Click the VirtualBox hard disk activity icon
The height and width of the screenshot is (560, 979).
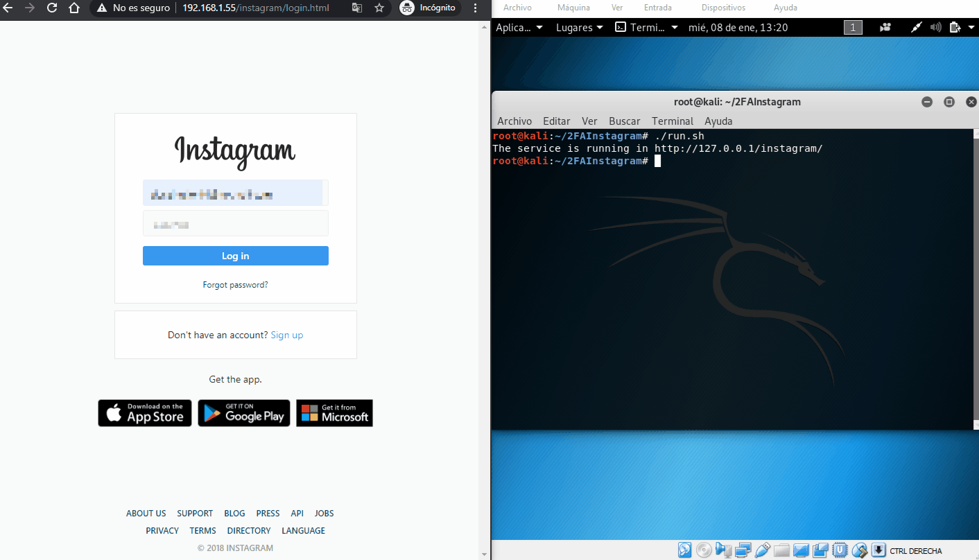pyautogui.click(x=684, y=551)
